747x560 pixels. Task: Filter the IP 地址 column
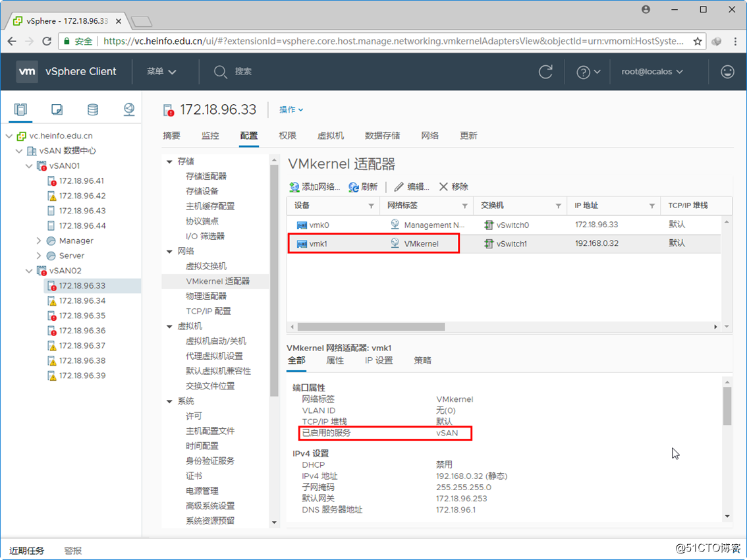tap(651, 206)
